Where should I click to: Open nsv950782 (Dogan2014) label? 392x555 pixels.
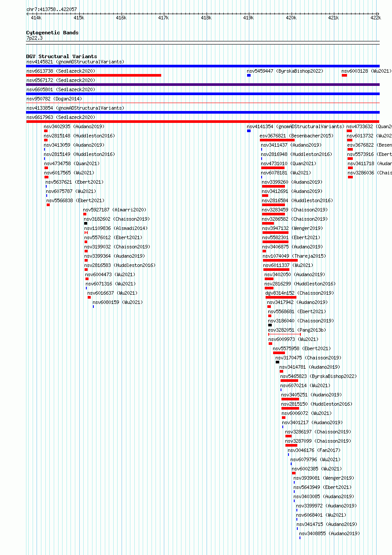click(x=54, y=99)
